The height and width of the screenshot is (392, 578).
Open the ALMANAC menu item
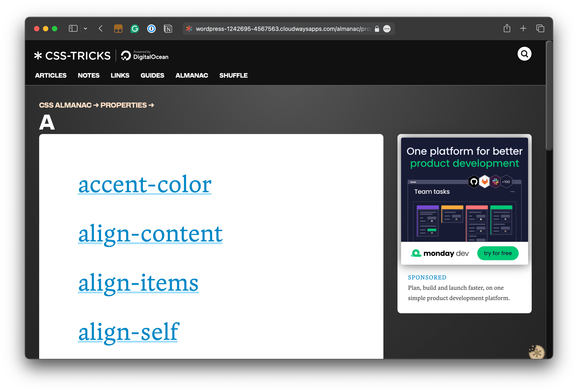tap(192, 75)
